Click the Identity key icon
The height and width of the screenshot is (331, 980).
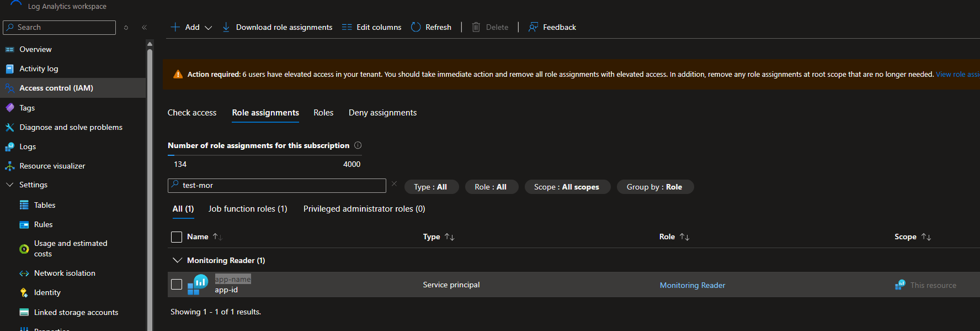pyautogui.click(x=24, y=292)
